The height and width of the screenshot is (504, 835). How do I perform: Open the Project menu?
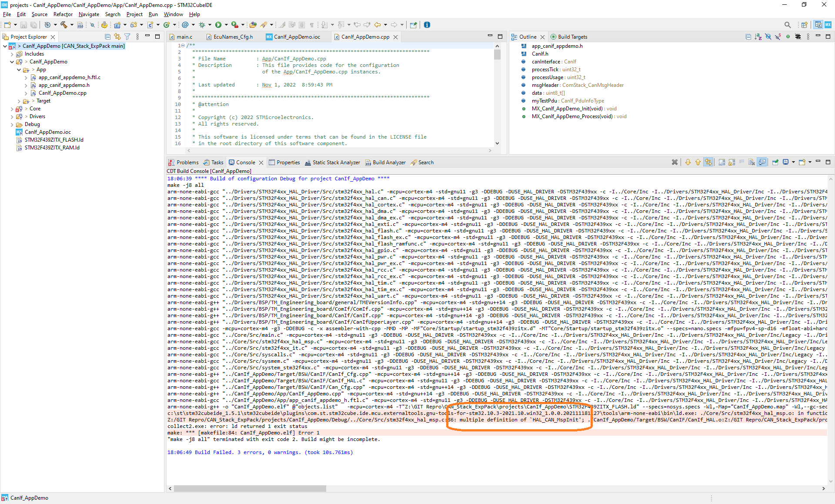pyautogui.click(x=134, y=14)
